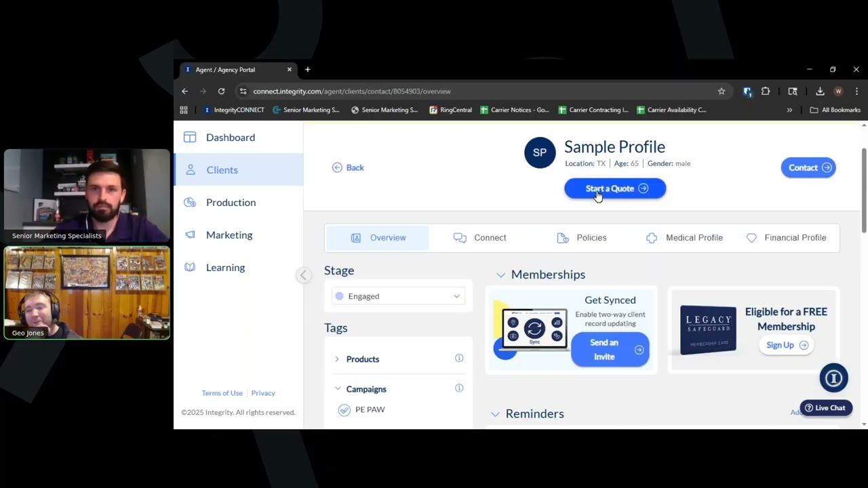Open the Carrier Contracting bookmark
This screenshot has width=868, height=488.
(593, 110)
